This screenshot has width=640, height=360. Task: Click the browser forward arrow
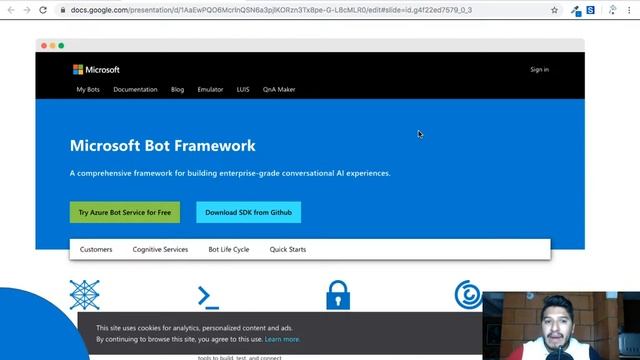click(x=27, y=10)
